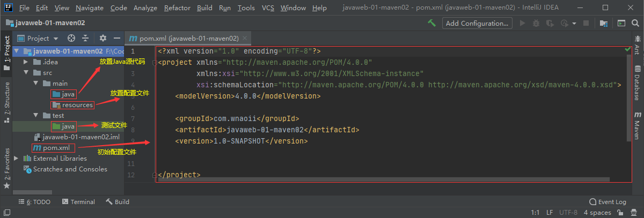
Task: Click the Run with Coverage icon
Action: pyautogui.click(x=550, y=23)
